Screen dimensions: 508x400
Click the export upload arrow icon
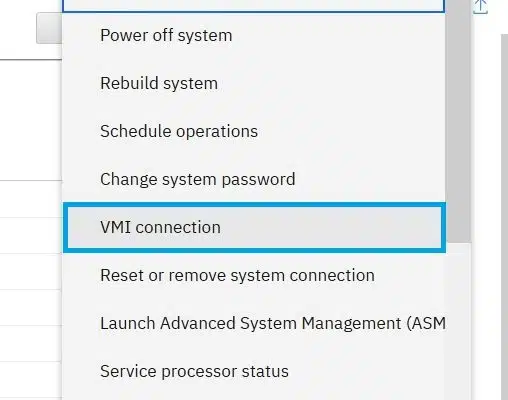480,7
